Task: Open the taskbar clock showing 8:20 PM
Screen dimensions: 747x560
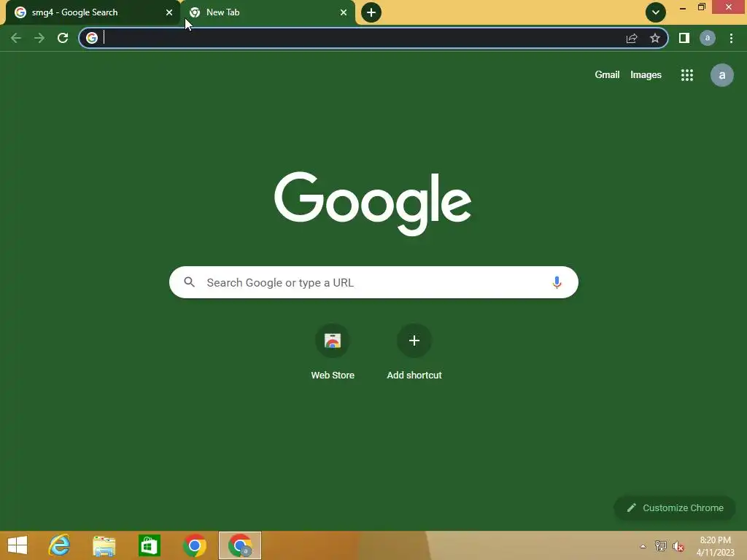Action: [715, 545]
